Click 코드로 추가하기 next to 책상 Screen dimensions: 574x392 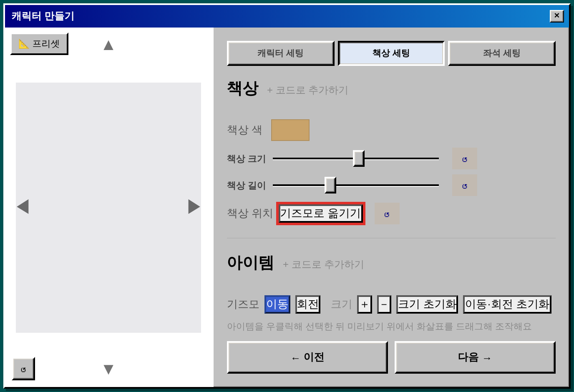pos(307,90)
